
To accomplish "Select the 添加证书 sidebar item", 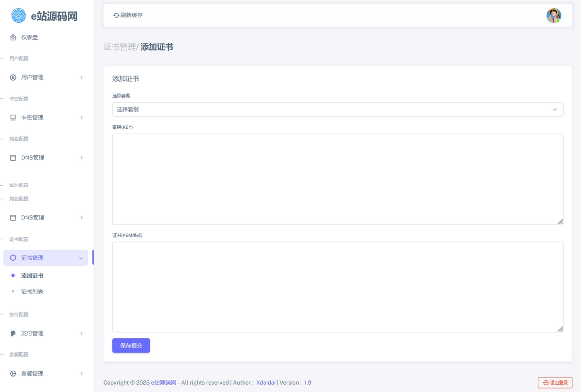I will tap(32, 275).
